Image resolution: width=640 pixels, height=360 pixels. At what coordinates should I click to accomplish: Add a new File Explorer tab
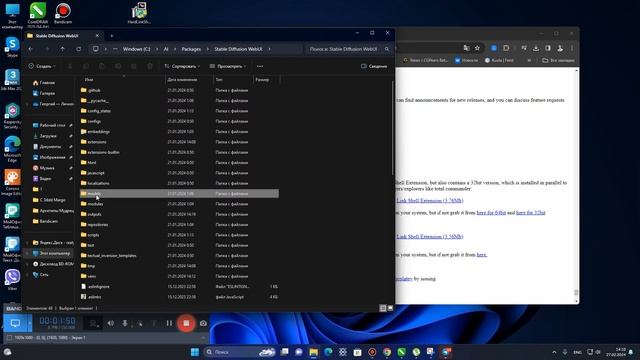(x=111, y=36)
